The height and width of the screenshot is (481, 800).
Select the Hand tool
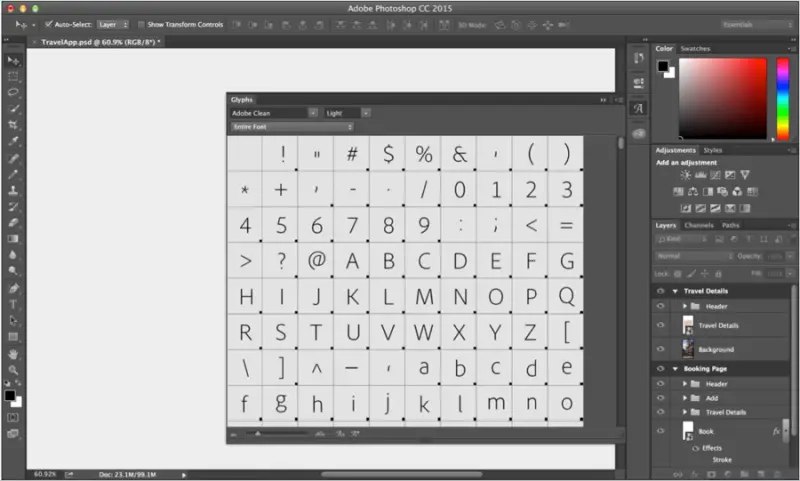pyautogui.click(x=13, y=353)
